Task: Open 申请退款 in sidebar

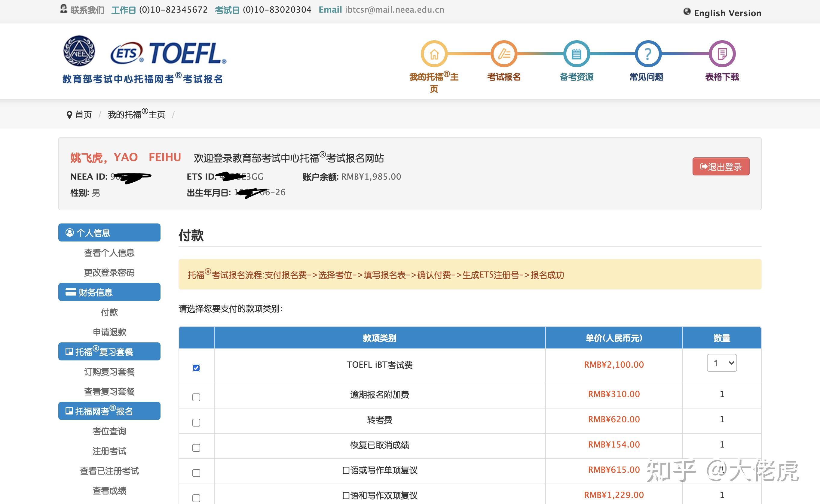Action: pos(109,332)
